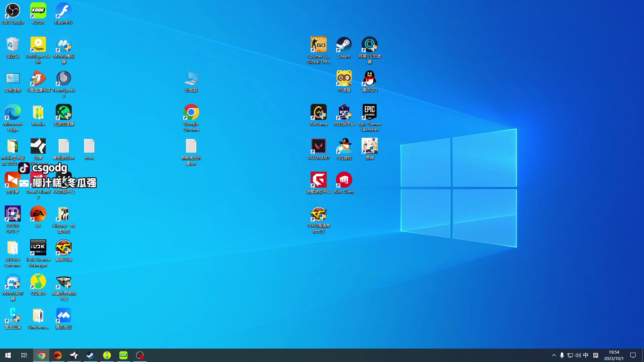Open the notification center
The height and width of the screenshot is (362, 644).
(633, 355)
